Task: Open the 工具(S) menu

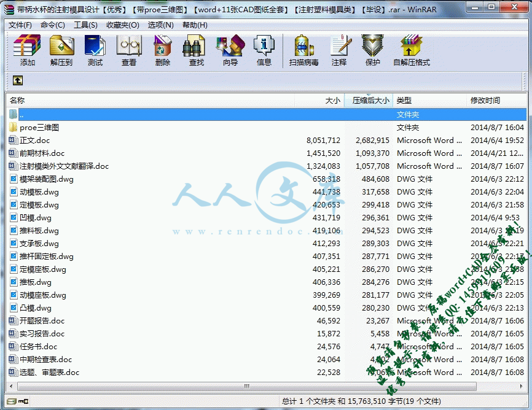Action: pyautogui.click(x=85, y=25)
